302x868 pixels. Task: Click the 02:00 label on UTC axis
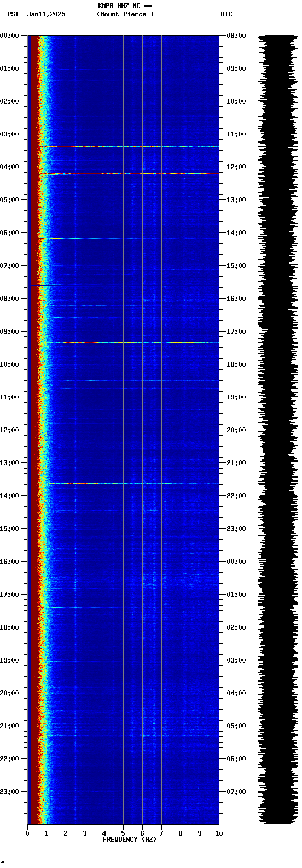pyautogui.click(x=236, y=627)
